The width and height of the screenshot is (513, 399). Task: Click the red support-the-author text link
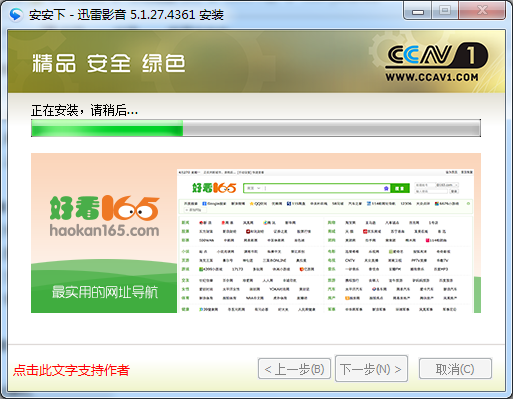[x=71, y=370]
